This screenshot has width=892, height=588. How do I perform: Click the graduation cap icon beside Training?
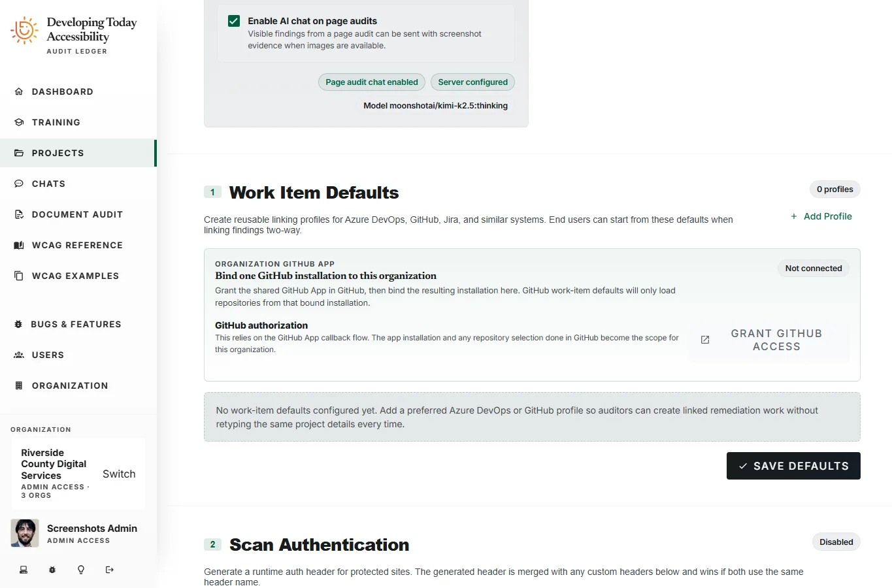19,122
